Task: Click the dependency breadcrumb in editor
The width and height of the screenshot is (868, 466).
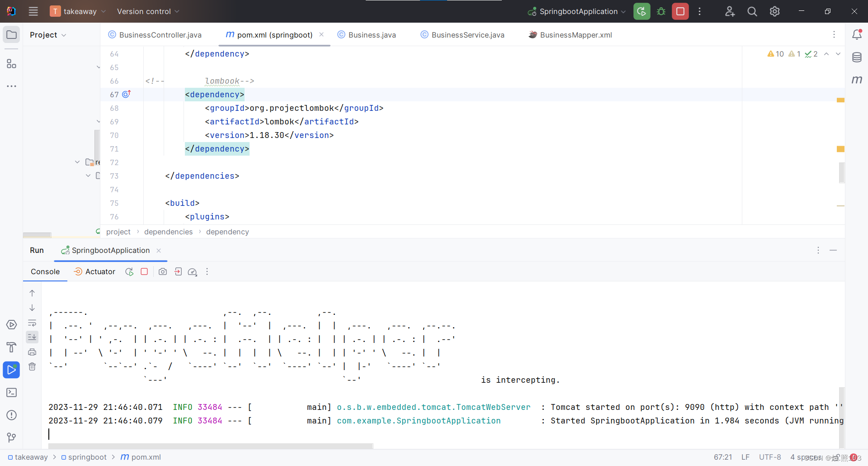Action: tap(227, 232)
